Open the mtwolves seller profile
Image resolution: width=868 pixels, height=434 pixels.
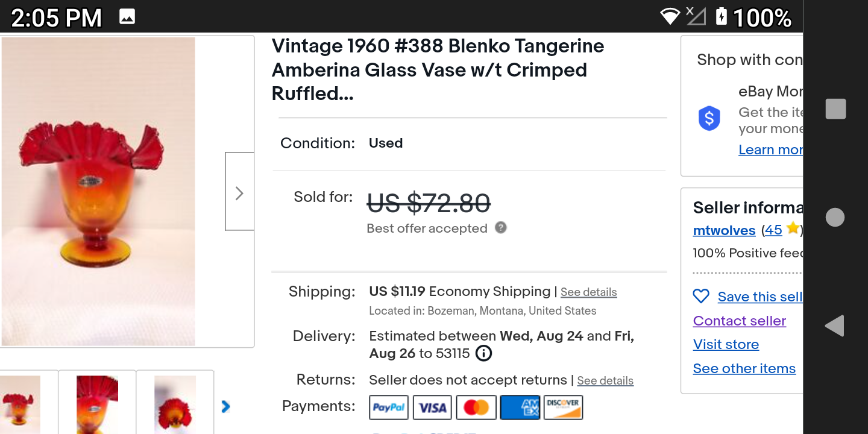coord(724,230)
